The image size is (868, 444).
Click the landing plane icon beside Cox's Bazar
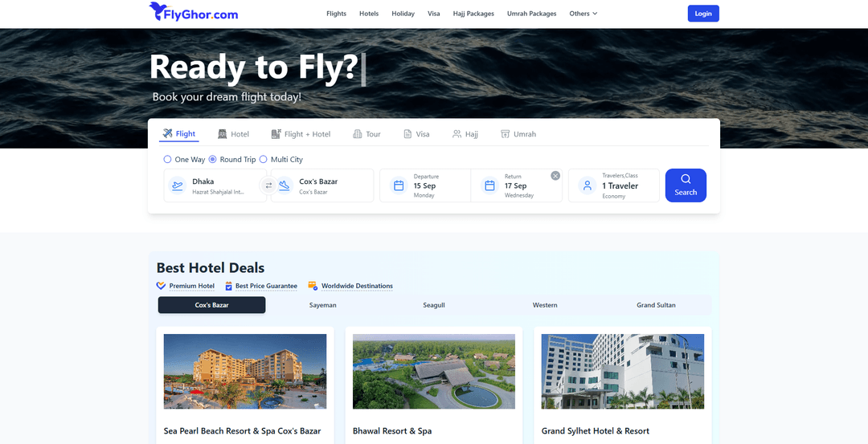click(x=284, y=185)
